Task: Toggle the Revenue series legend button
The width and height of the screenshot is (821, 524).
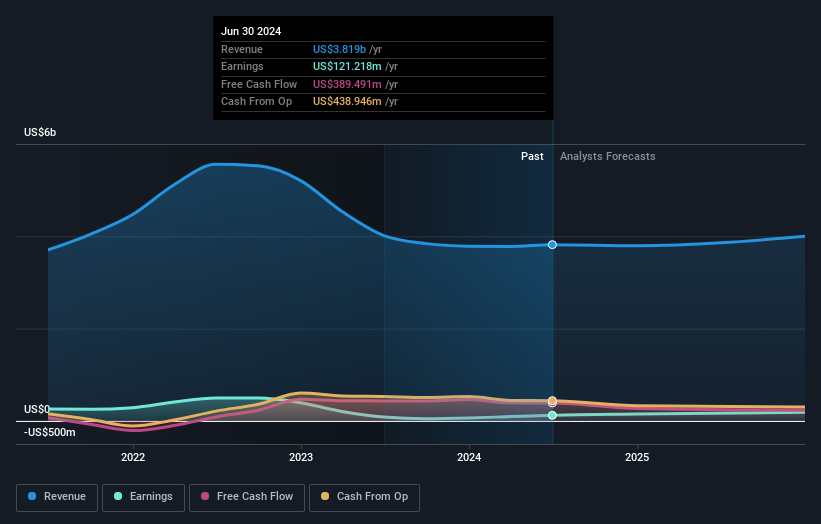Action: coord(57,497)
